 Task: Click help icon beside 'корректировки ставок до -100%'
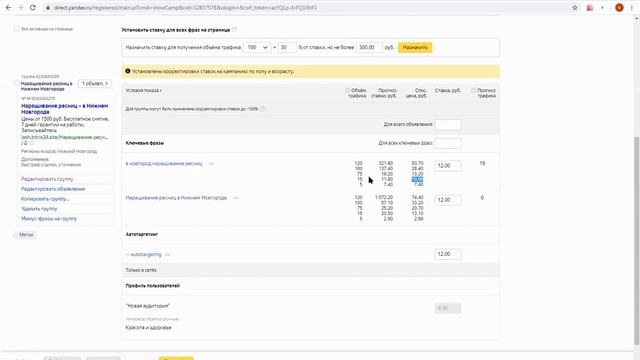262,109
